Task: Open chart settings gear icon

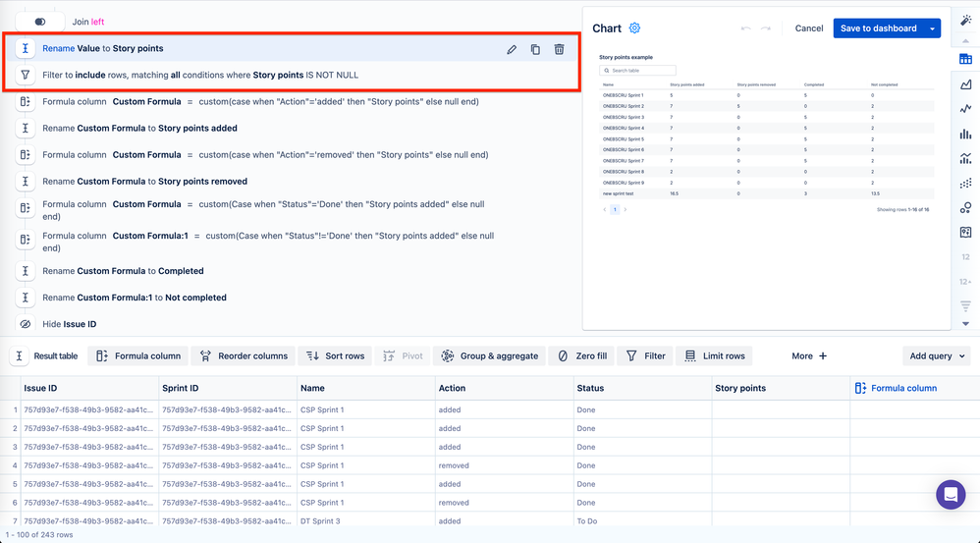Action: (x=634, y=28)
